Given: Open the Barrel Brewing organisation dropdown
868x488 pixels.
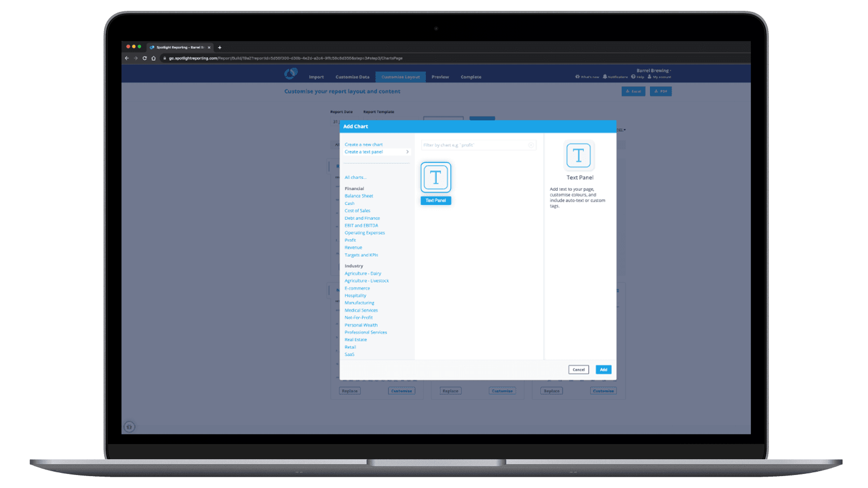Looking at the screenshot, I should (x=654, y=70).
